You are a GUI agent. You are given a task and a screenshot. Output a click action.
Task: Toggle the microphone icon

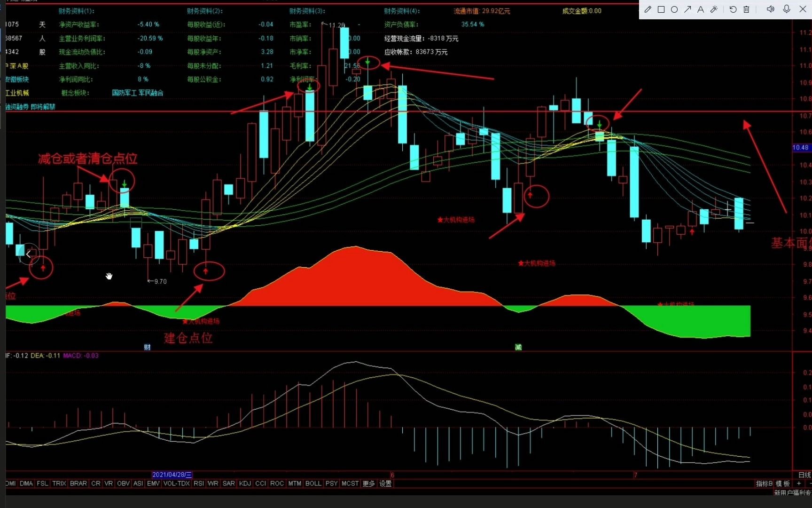[x=787, y=9]
